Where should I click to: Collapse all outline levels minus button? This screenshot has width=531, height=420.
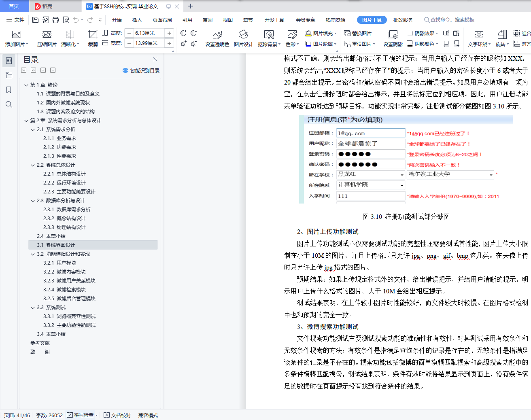[x=53, y=70]
